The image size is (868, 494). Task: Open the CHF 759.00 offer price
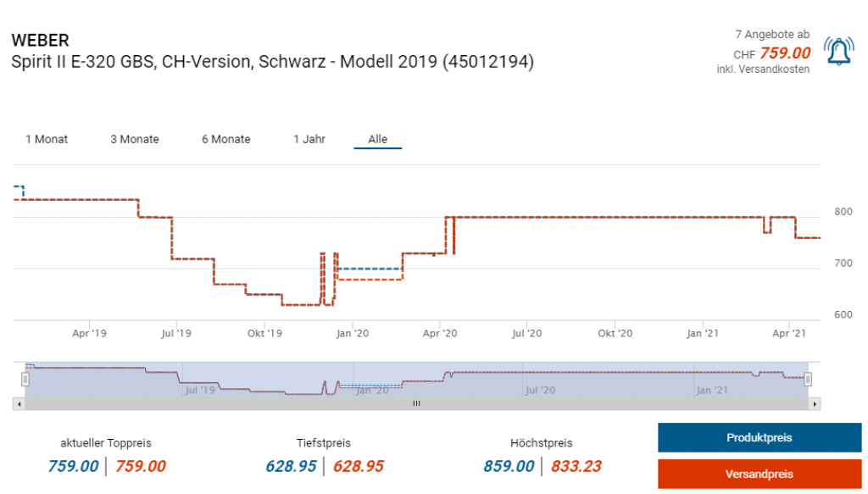tap(784, 53)
